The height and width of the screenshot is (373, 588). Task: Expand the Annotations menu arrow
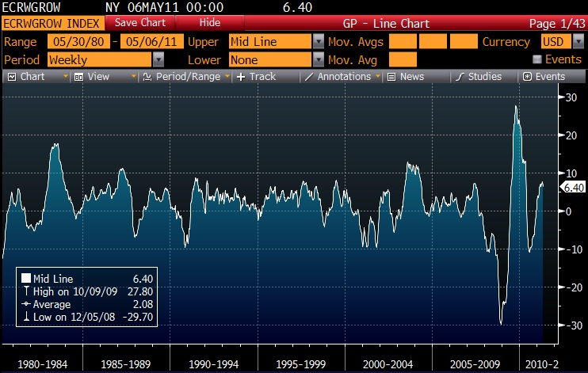click(378, 77)
